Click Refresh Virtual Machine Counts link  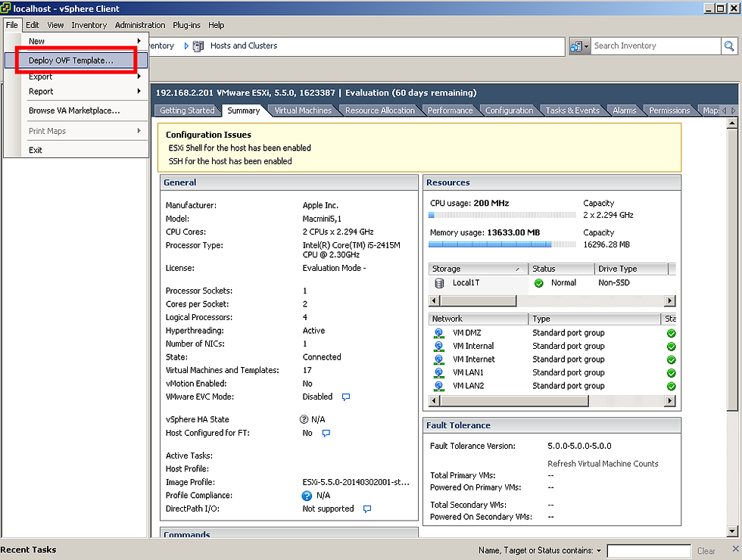coord(603,464)
